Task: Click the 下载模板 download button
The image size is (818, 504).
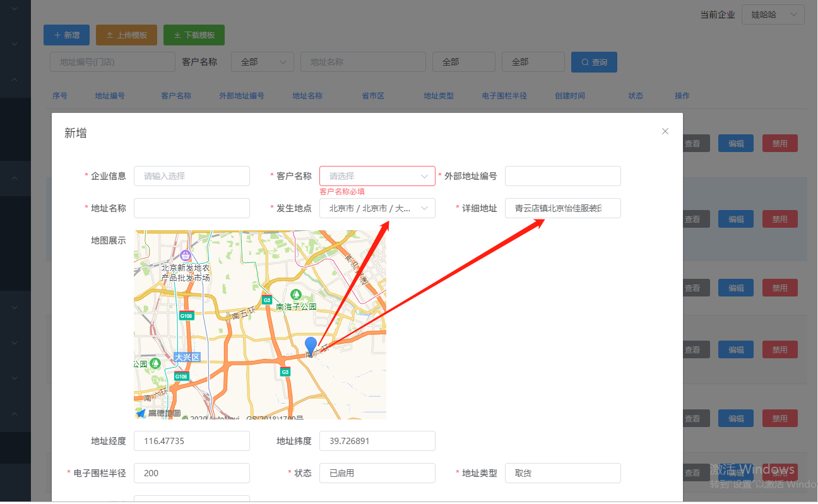Action: coord(194,35)
